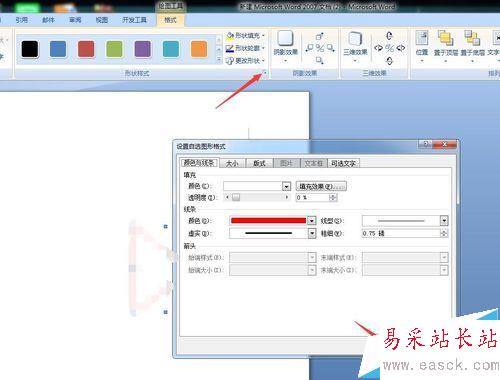Image resolution: width=500 pixels, height=380 pixels.
Task: Open the 邮件 ribbon tab
Action: (x=48, y=20)
